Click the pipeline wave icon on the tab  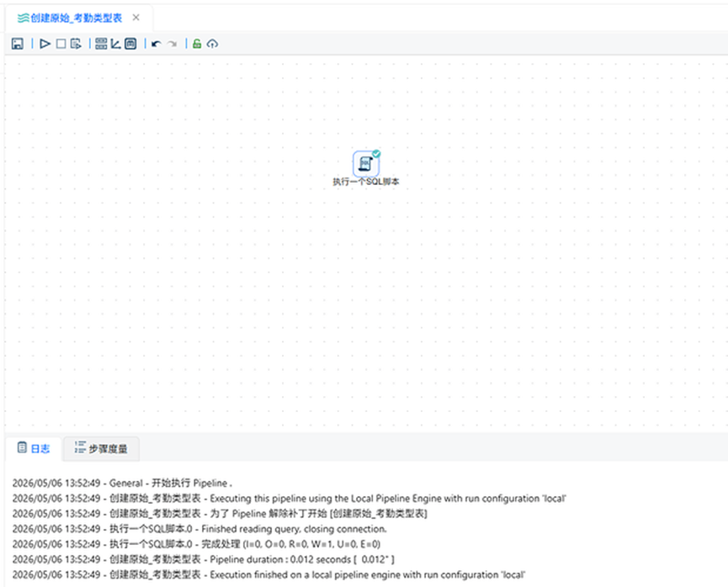[x=24, y=19]
